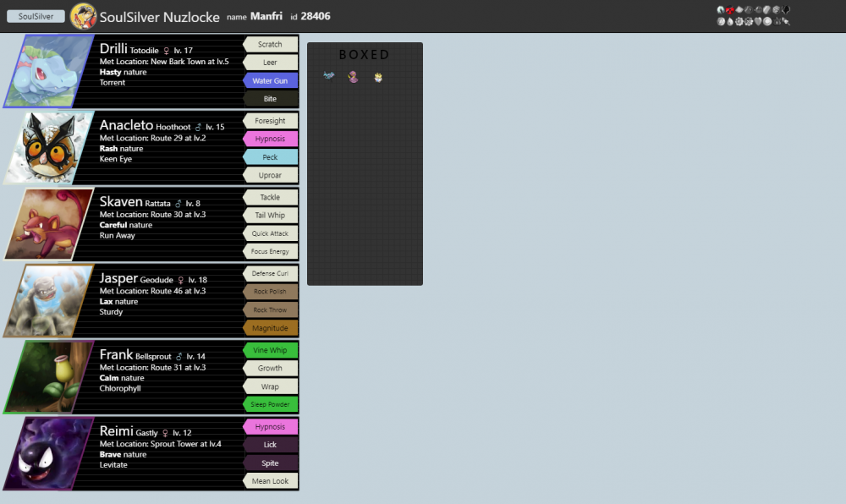The height and width of the screenshot is (504, 846).
Task: Click the Fog Badge icon
Action: tap(749, 9)
